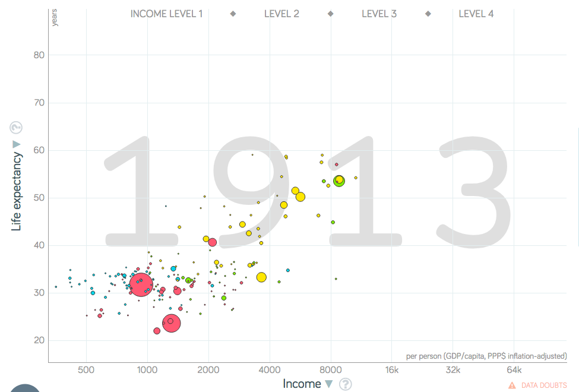Open the DATA DOUBTS link
Viewport: 579px width, 392px height.
coord(544,385)
